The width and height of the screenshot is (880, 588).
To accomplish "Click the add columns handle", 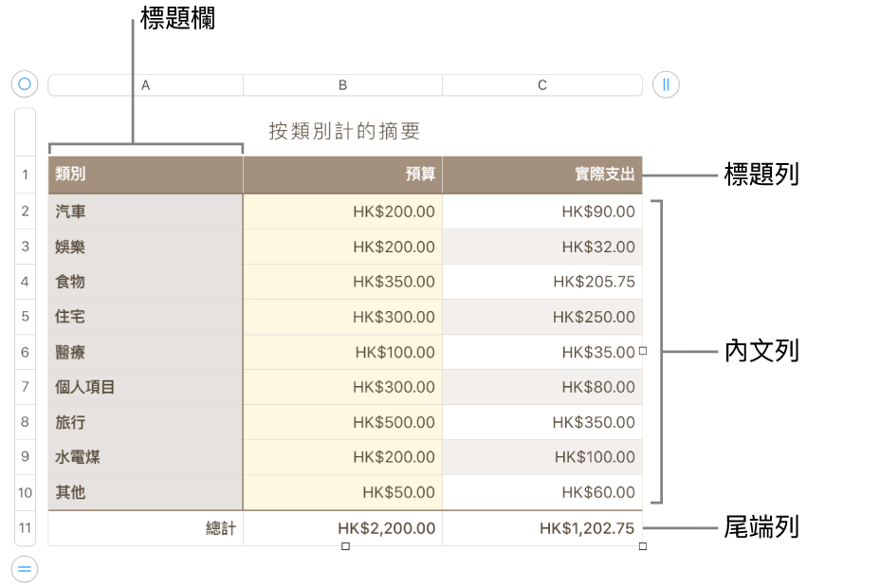I will (x=667, y=84).
